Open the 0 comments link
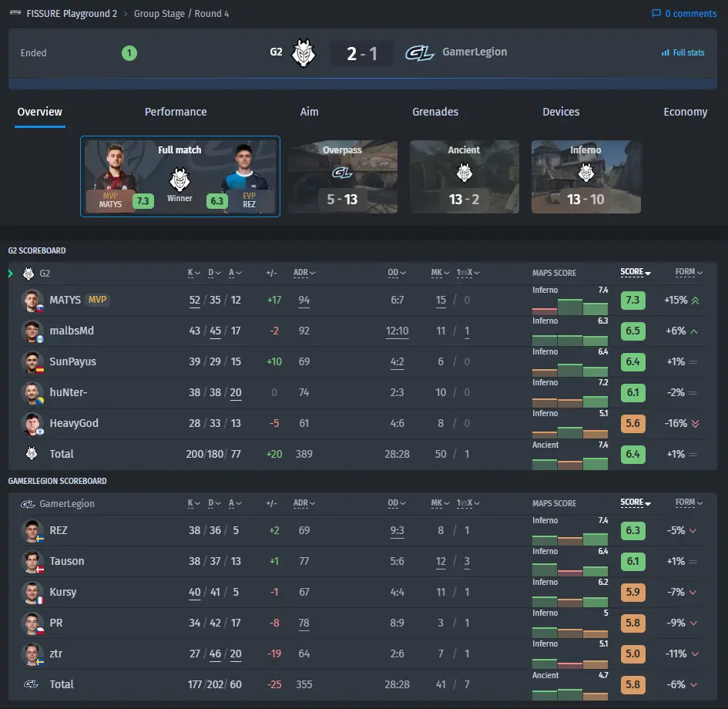 pyautogui.click(x=684, y=13)
